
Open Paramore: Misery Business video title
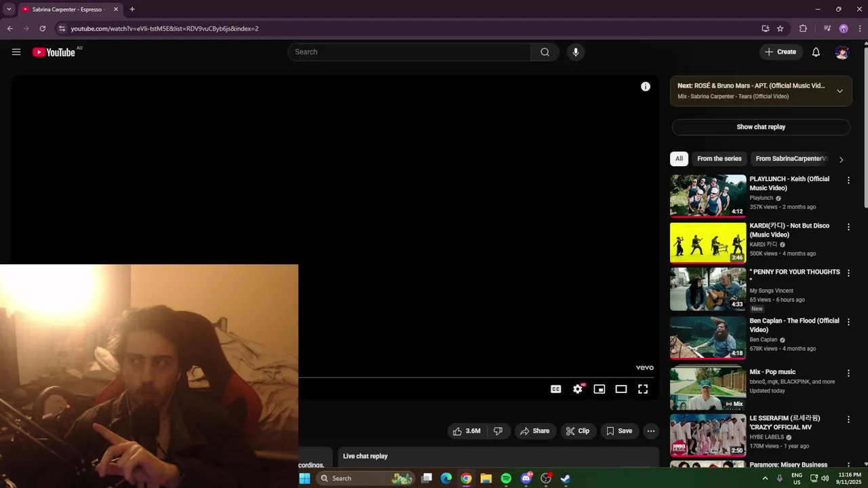click(x=788, y=465)
